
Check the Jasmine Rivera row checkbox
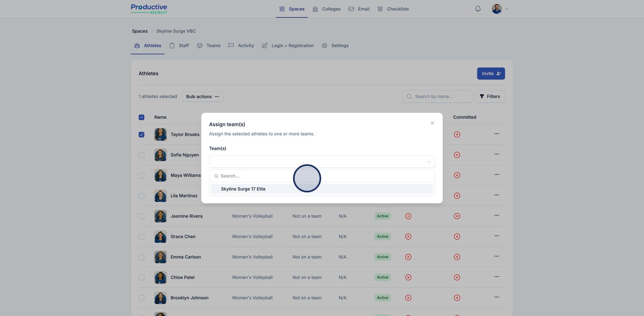pyautogui.click(x=142, y=216)
